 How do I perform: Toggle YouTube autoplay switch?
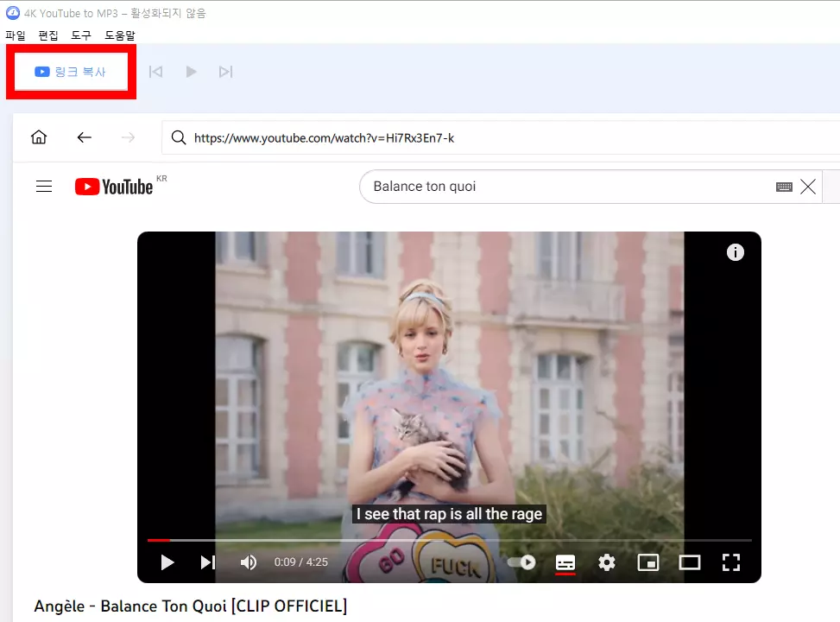521,562
